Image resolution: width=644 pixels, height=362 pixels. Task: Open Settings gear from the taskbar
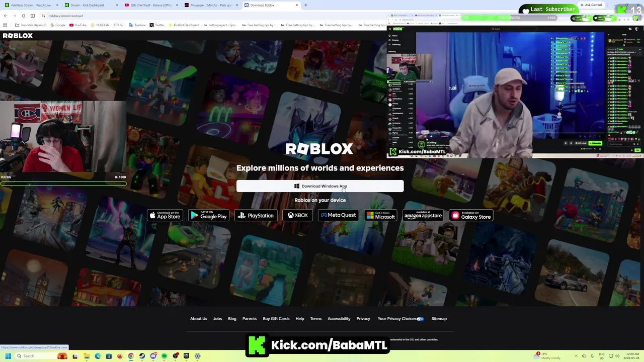(x=197, y=356)
